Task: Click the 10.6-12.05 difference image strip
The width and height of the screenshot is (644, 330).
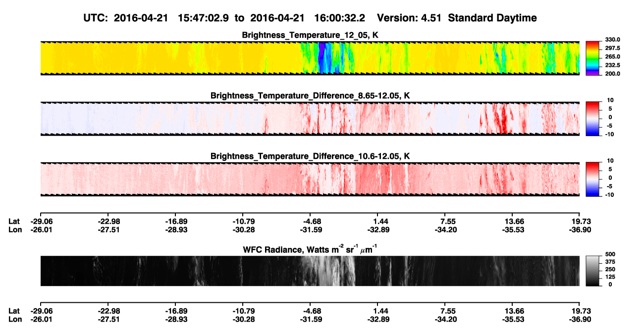Action: [x=310, y=179]
